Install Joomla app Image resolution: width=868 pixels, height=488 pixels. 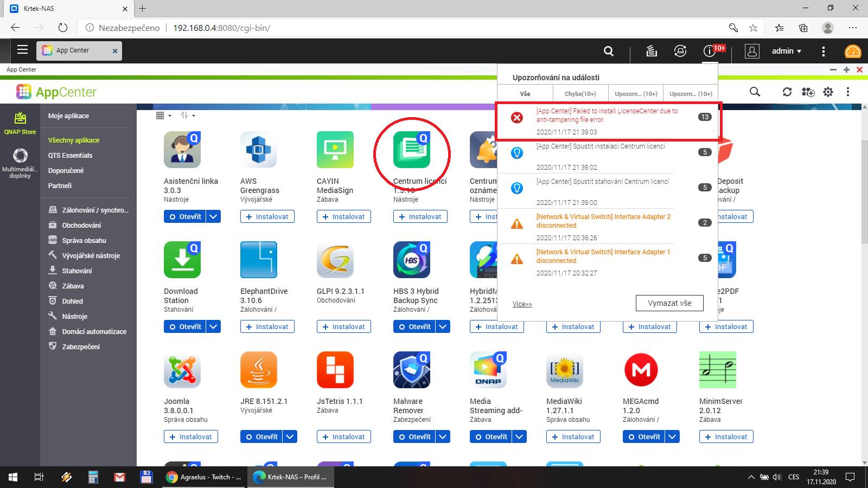pos(191,436)
